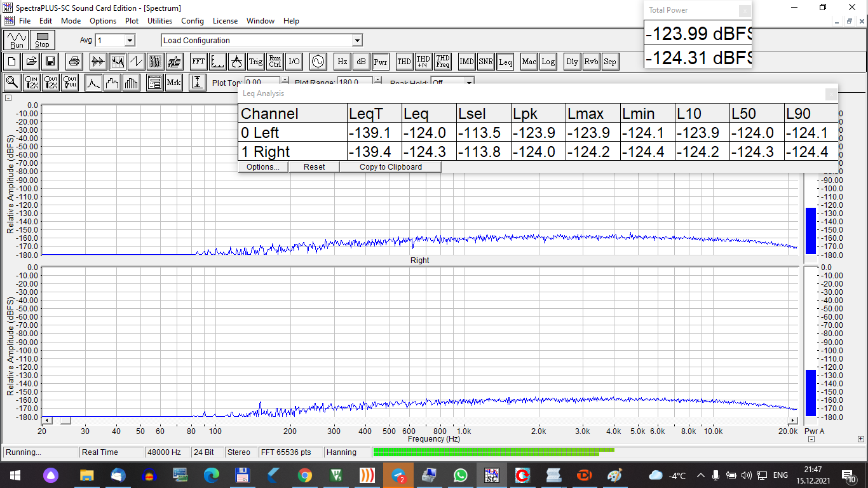Click Copy to Clipboard button
This screenshot has height=488, width=868.
(x=391, y=167)
